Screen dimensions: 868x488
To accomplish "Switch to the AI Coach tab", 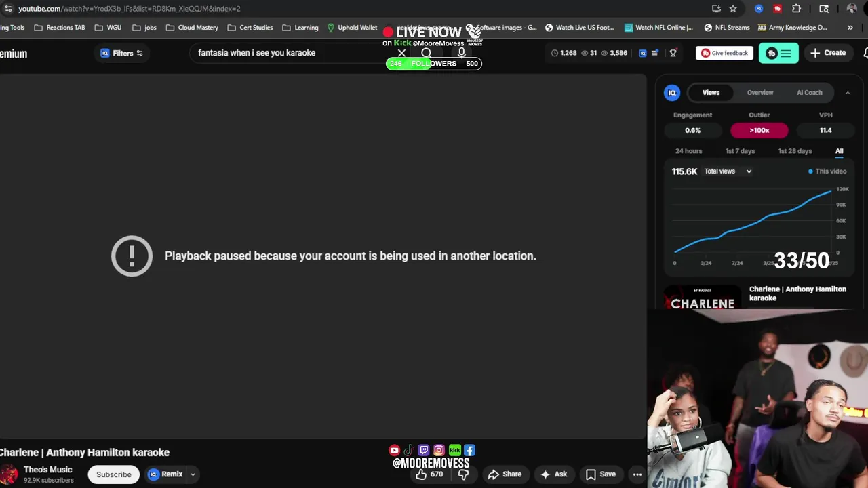I will pos(809,93).
